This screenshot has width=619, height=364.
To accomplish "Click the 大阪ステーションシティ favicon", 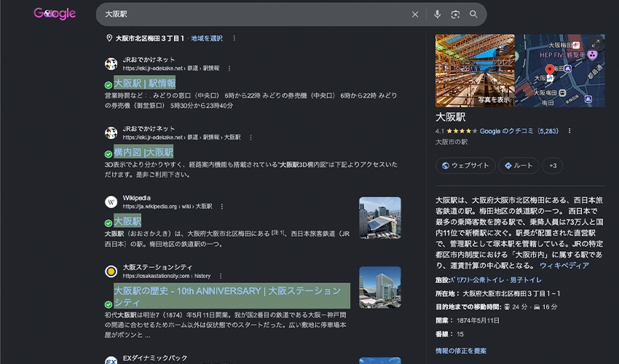I will click(x=111, y=272).
